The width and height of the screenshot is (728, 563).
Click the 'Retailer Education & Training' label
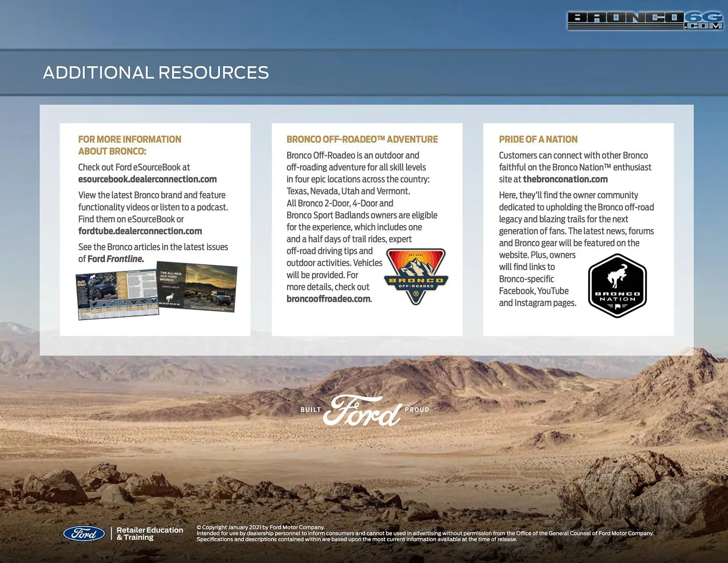[150, 533]
